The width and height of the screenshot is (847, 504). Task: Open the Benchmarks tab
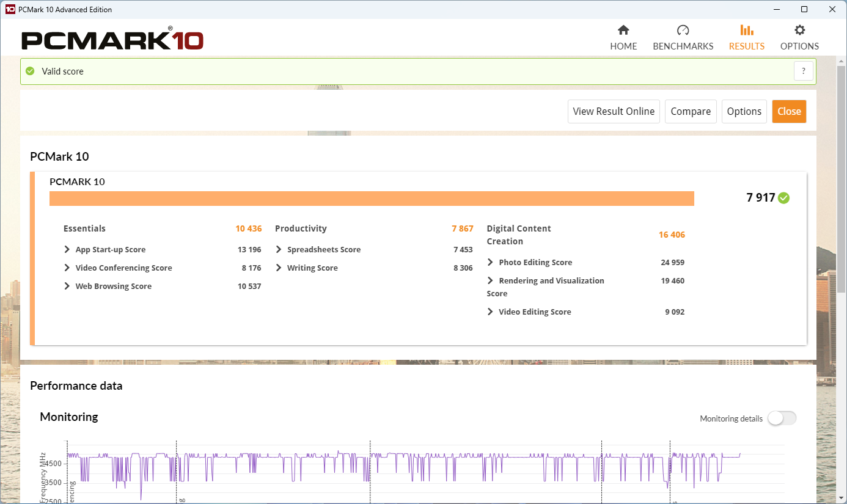pyautogui.click(x=683, y=38)
